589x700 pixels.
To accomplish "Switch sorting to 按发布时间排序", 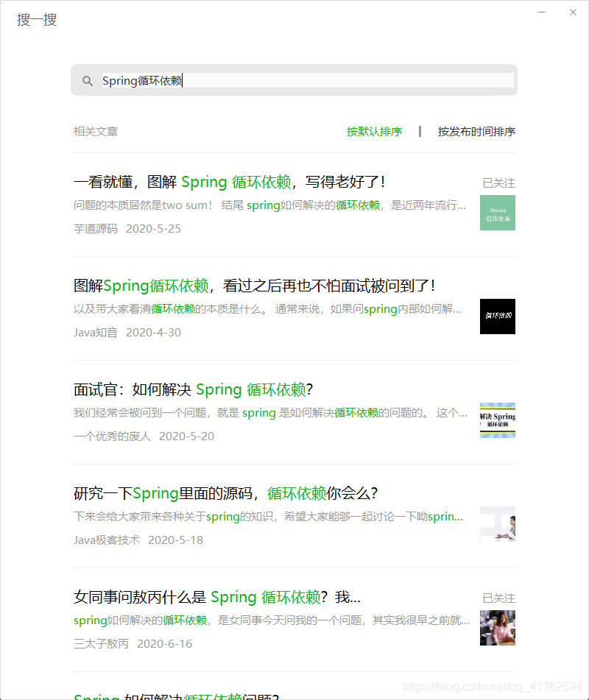I will click(476, 131).
